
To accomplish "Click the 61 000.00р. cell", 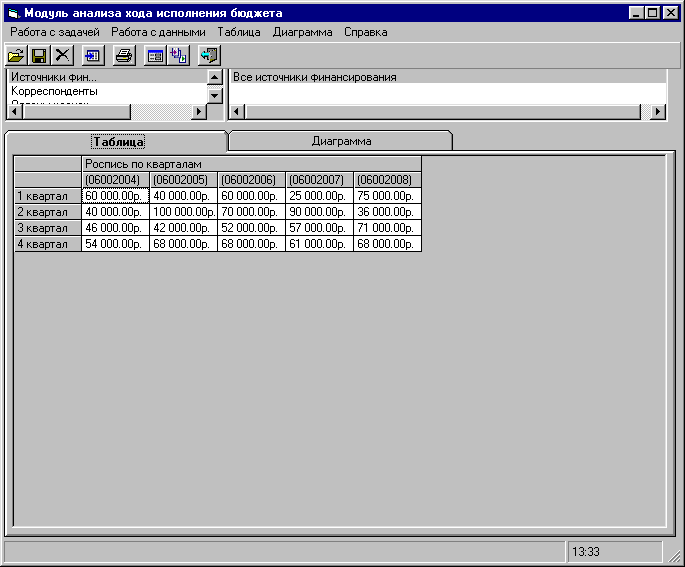I will point(319,244).
